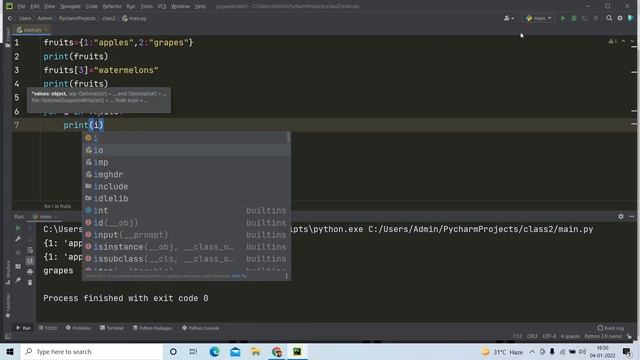Switch to PyCharm taskbar icon
640x360 pixels.
tap(297, 351)
